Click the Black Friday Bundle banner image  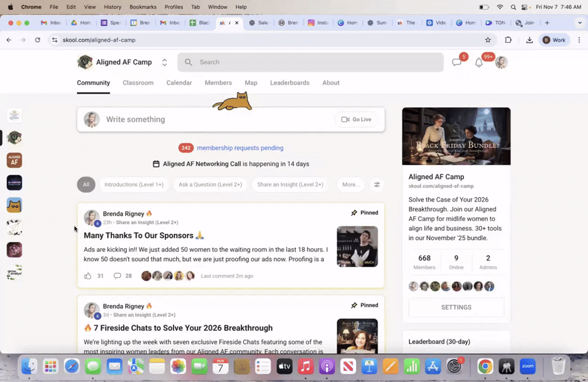pyautogui.click(x=456, y=137)
